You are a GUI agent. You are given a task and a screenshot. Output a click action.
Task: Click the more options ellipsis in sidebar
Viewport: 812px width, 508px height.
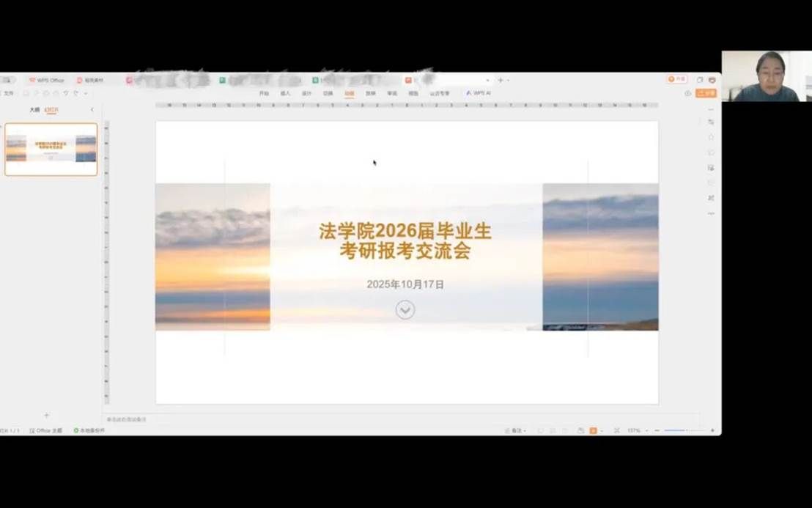711,213
